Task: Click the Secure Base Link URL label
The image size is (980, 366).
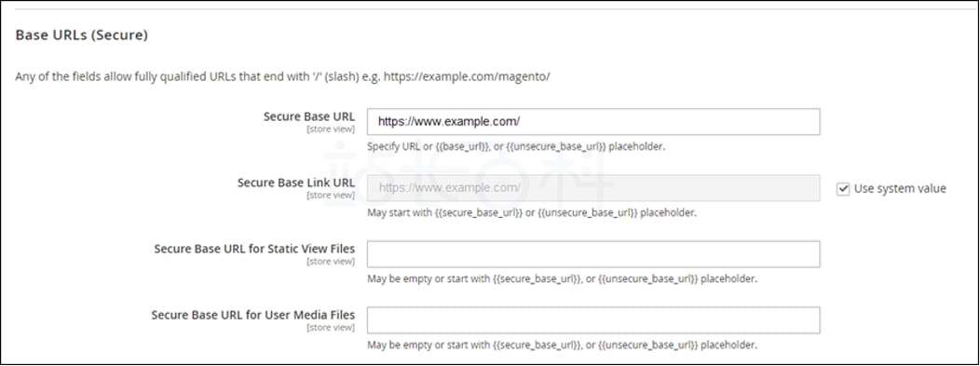Action: point(296,183)
